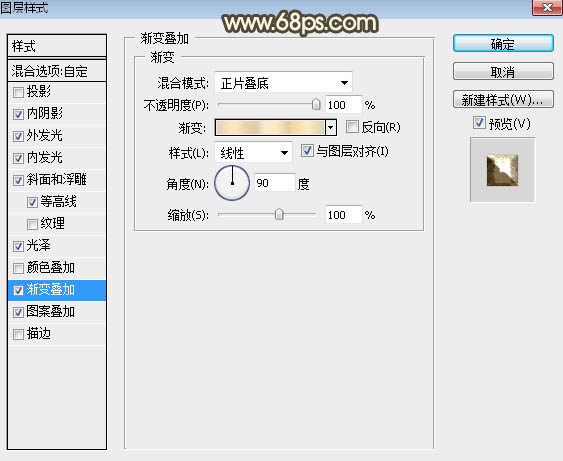Viewport: 563px width, 461px height.
Task: Click the 角度 angle dial
Action: [232, 183]
